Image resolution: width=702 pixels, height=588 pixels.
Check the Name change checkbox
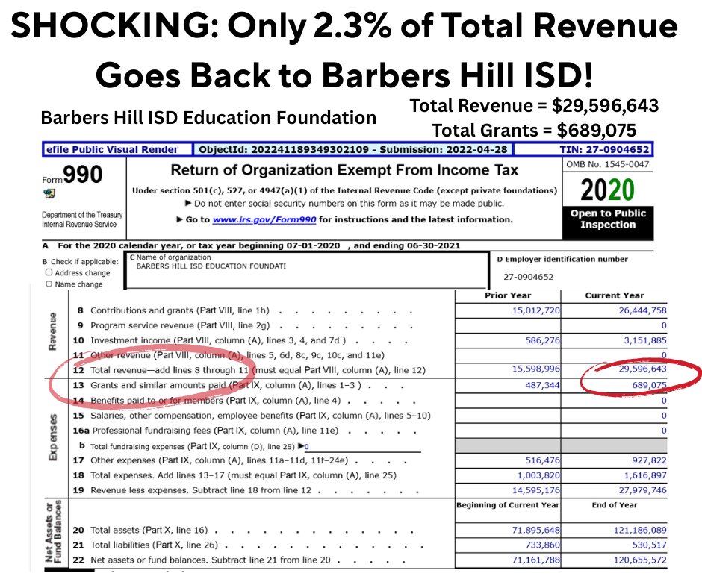(49, 284)
